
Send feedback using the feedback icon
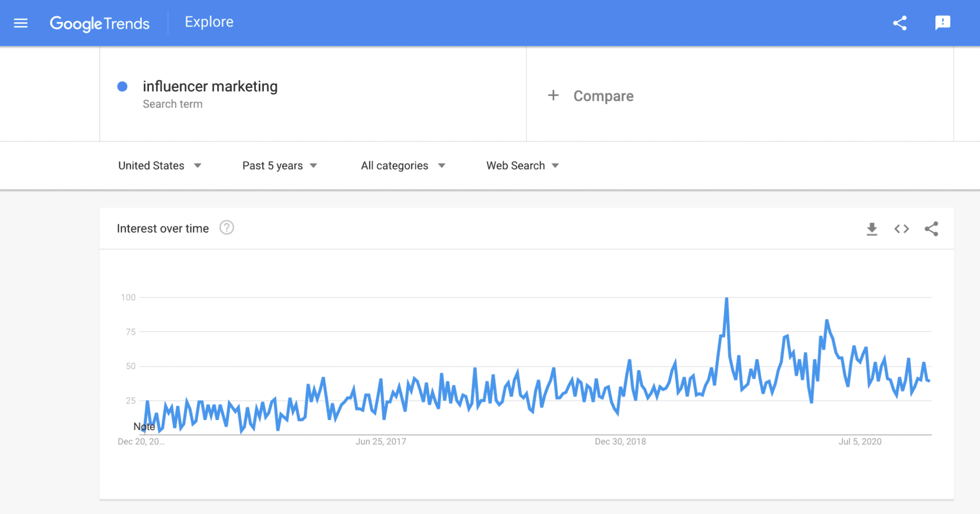coord(943,23)
